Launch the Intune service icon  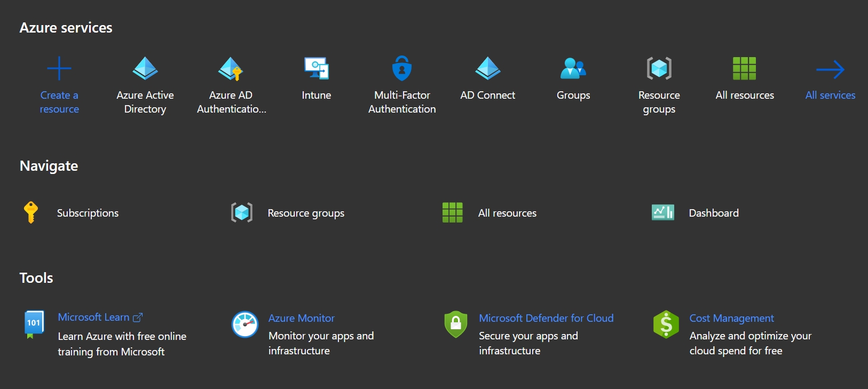(x=317, y=68)
